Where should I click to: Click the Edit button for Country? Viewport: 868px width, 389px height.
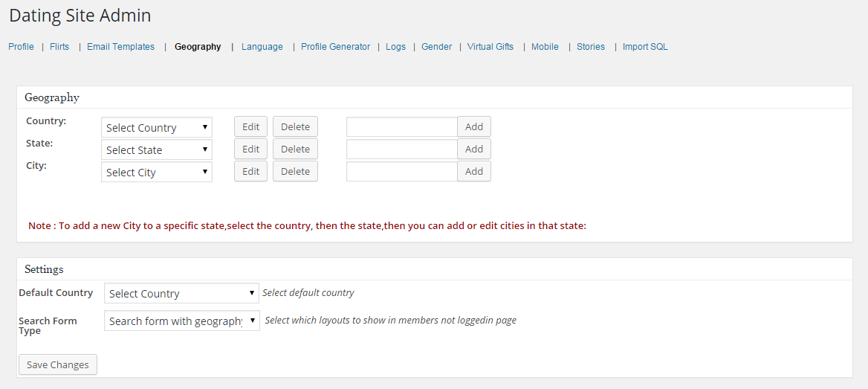click(x=250, y=126)
